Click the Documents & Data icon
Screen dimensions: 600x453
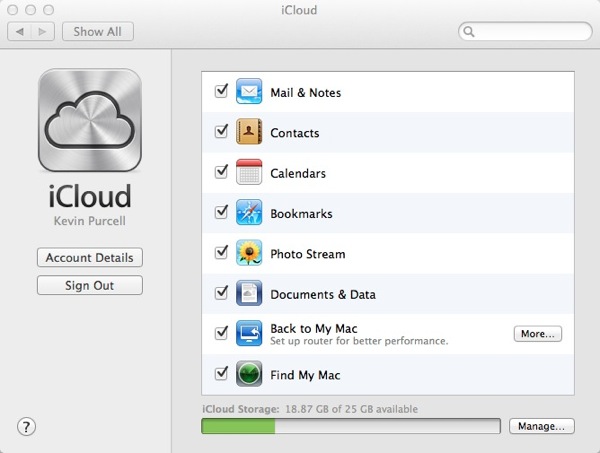(249, 293)
